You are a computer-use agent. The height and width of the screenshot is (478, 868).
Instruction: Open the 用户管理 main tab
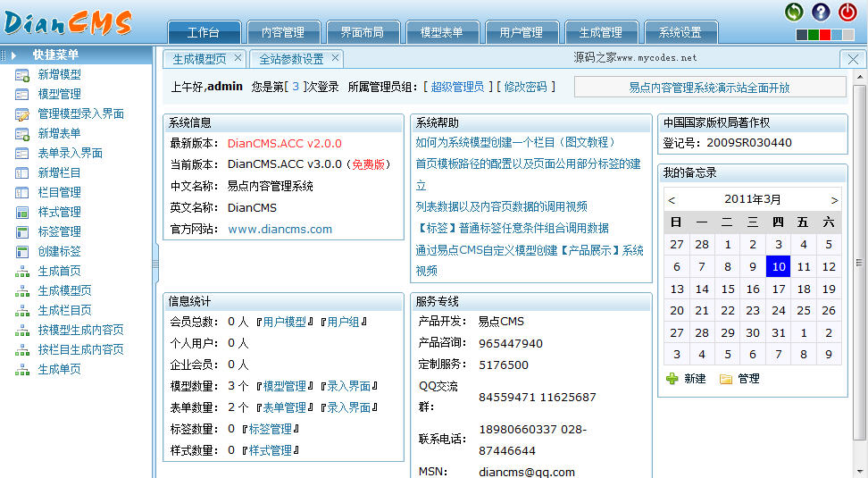point(522,32)
